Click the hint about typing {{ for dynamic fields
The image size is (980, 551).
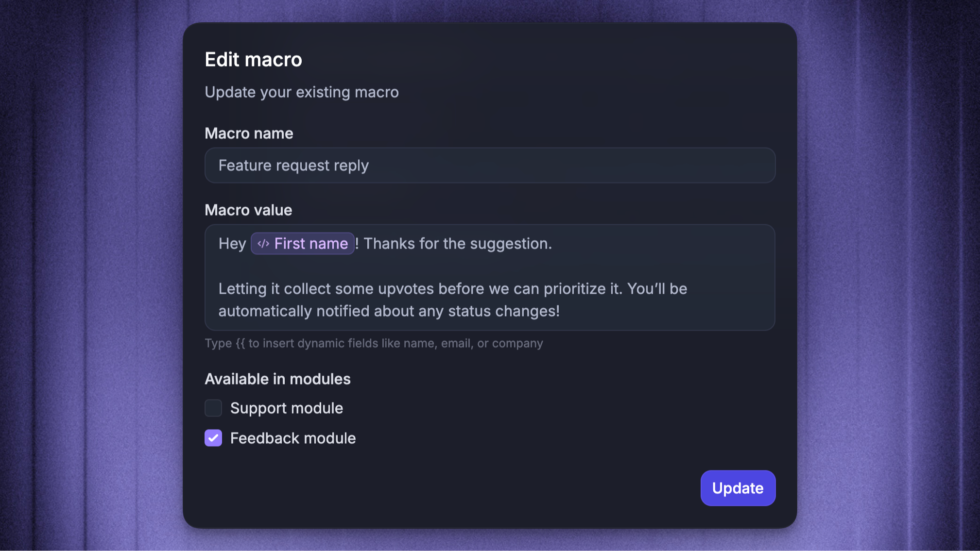tap(374, 343)
